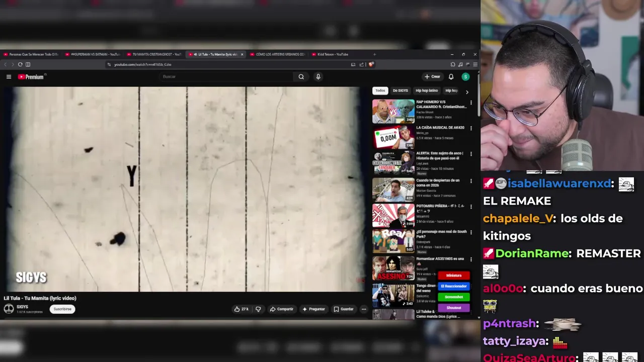This screenshot has height=362, width=644.
Task: Open the browser main menu icon
Action: [475, 64]
